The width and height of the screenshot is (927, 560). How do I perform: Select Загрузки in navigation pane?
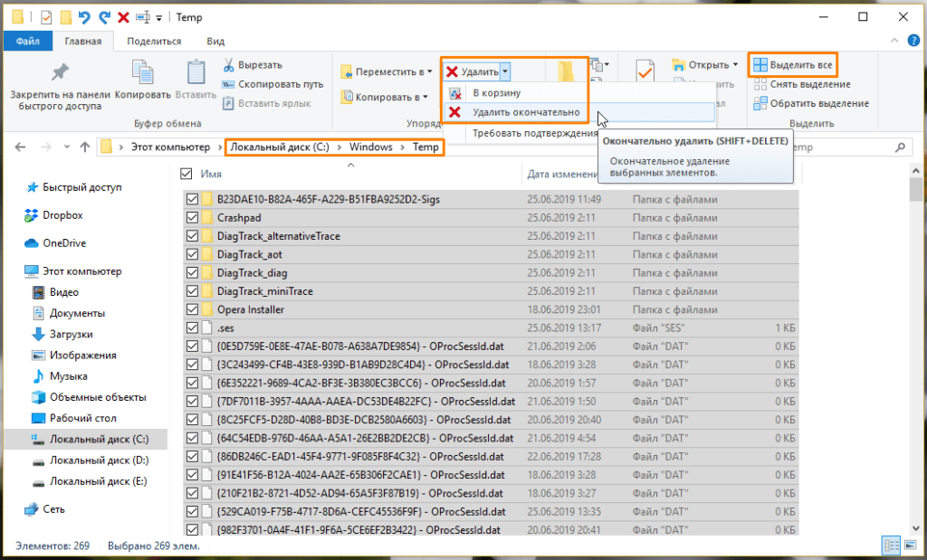(71, 334)
